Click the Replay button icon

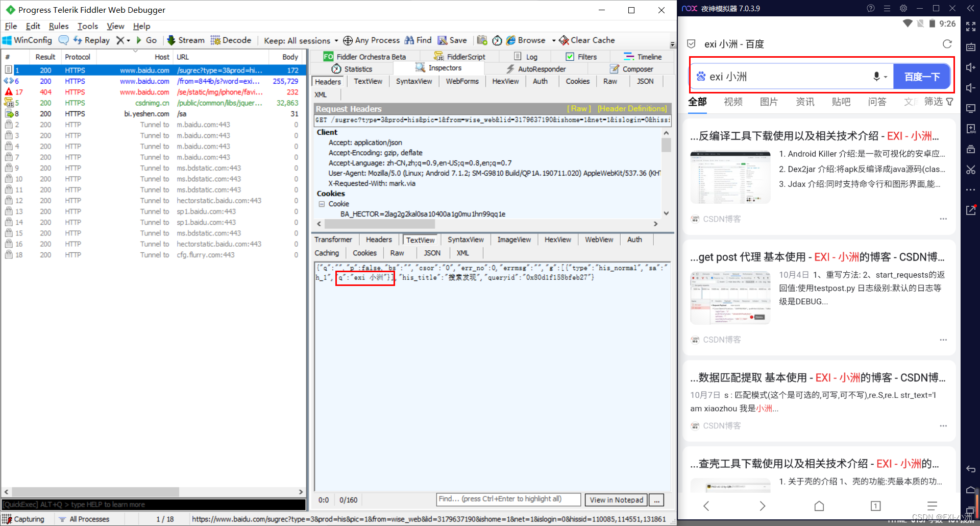(x=91, y=40)
